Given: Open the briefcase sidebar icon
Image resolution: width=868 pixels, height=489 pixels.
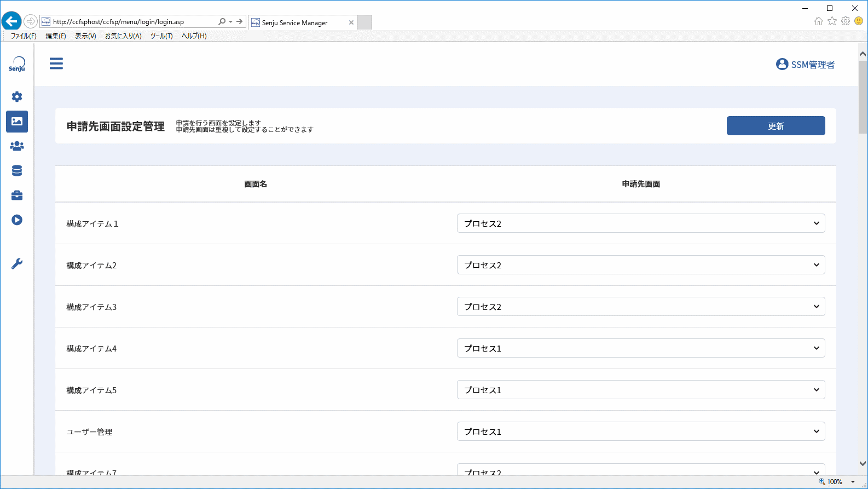Looking at the screenshot, I should [17, 195].
